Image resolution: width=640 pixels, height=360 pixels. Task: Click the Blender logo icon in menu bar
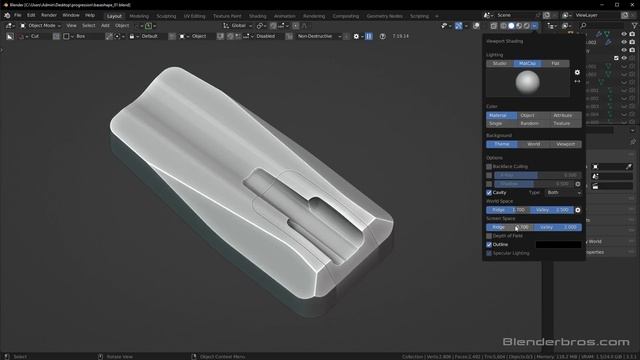point(7,16)
